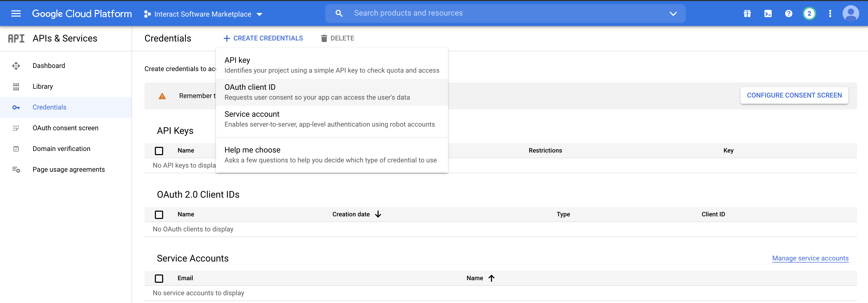
Task: Click Configure Consent Screen button
Action: [794, 95]
